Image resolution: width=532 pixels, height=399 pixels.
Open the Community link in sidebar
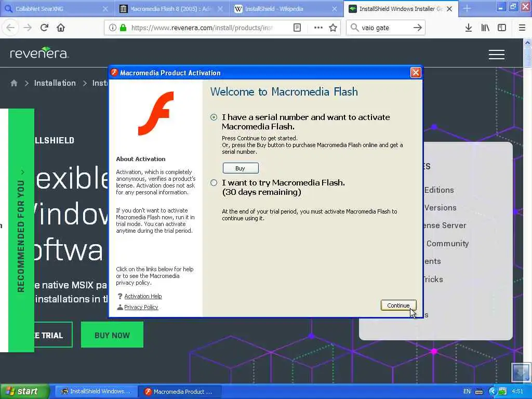(447, 244)
